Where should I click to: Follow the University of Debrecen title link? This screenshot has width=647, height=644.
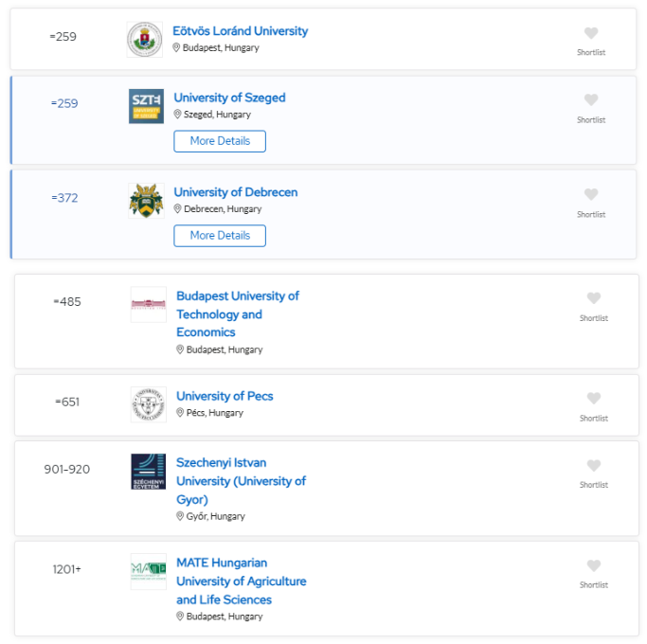click(236, 192)
